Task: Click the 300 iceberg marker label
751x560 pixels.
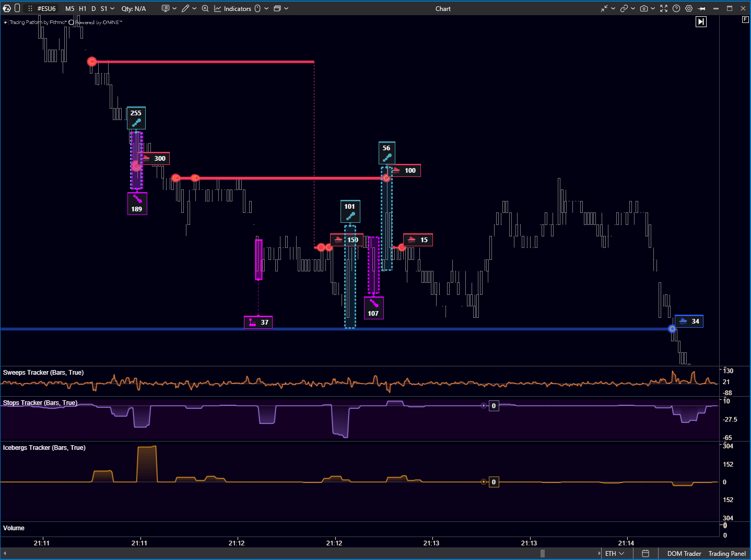Action: (155, 159)
